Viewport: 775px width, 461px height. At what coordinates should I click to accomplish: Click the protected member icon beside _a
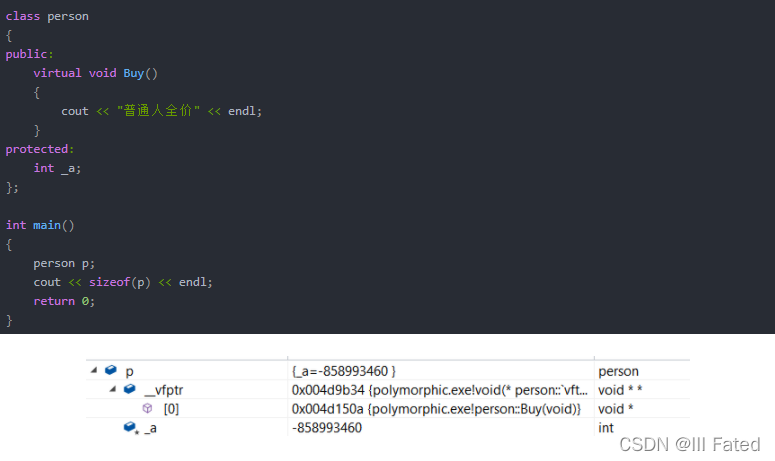pos(131,427)
